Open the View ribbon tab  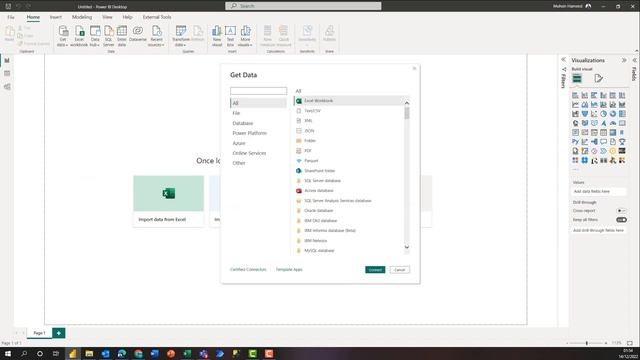click(107, 17)
